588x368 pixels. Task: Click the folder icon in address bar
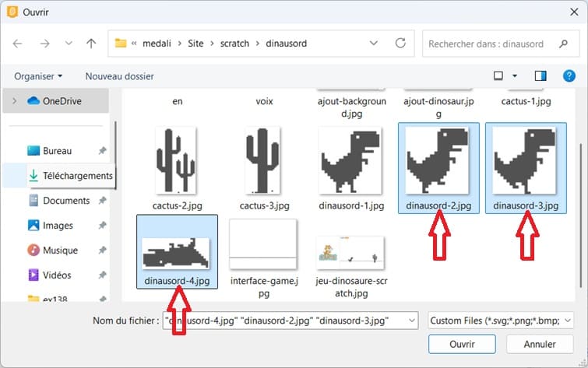click(121, 44)
